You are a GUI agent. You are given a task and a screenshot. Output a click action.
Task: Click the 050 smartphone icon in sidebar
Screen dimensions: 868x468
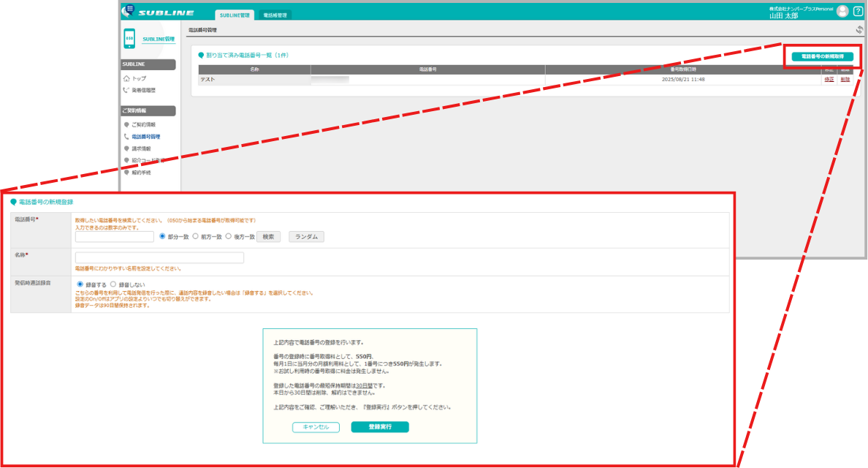(x=129, y=39)
